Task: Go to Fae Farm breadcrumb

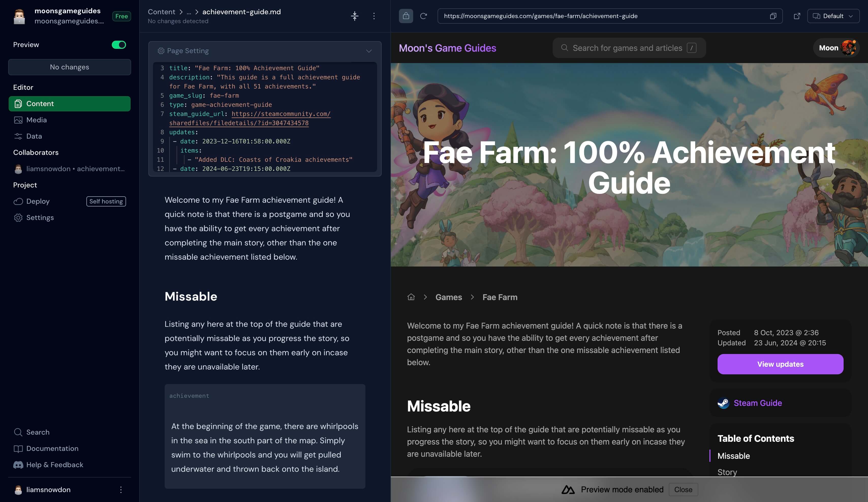Action: point(500,297)
